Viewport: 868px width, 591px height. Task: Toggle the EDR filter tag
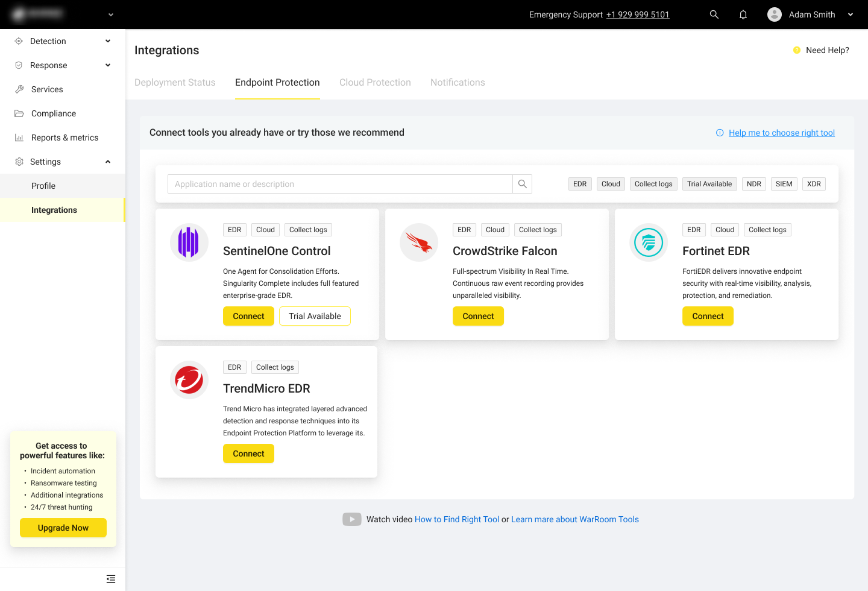[x=580, y=184]
